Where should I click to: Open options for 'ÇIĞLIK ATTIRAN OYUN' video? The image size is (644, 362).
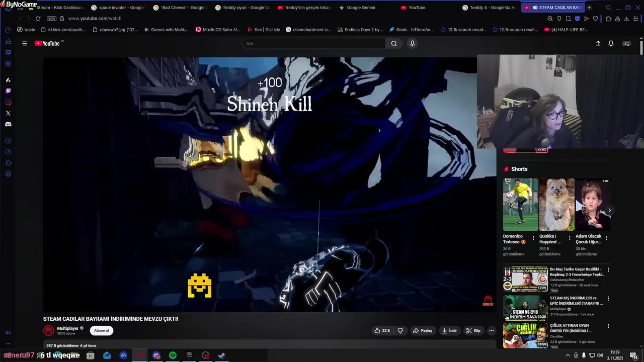click(x=608, y=326)
